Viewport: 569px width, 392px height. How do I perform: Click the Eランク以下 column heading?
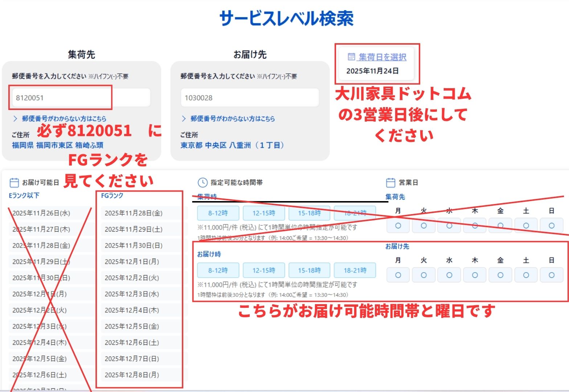24,195
